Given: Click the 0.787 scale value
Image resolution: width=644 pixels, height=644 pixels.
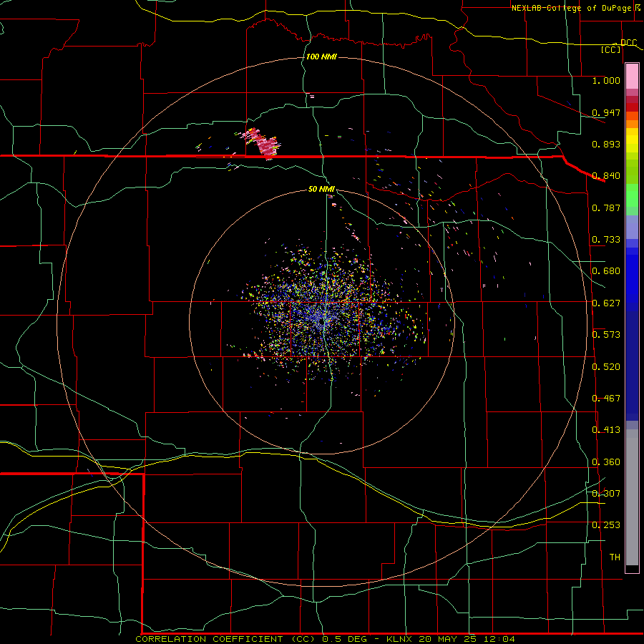Looking at the screenshot, I should click(x=606, y=208).
